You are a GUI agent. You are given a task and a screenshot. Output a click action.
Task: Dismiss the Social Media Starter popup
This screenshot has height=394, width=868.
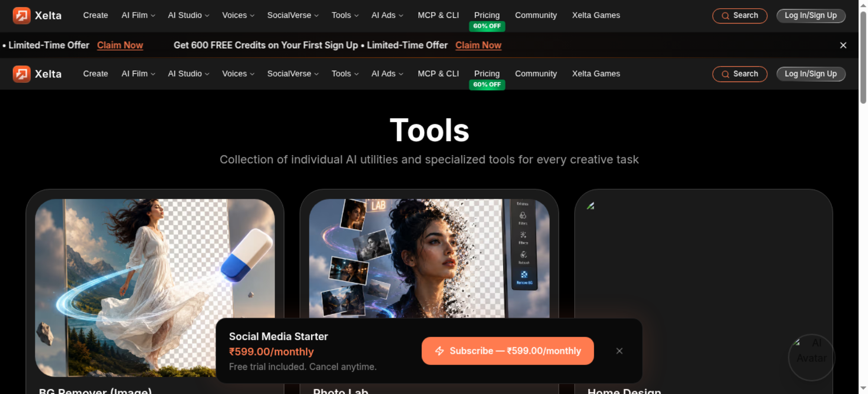(619, 351)
